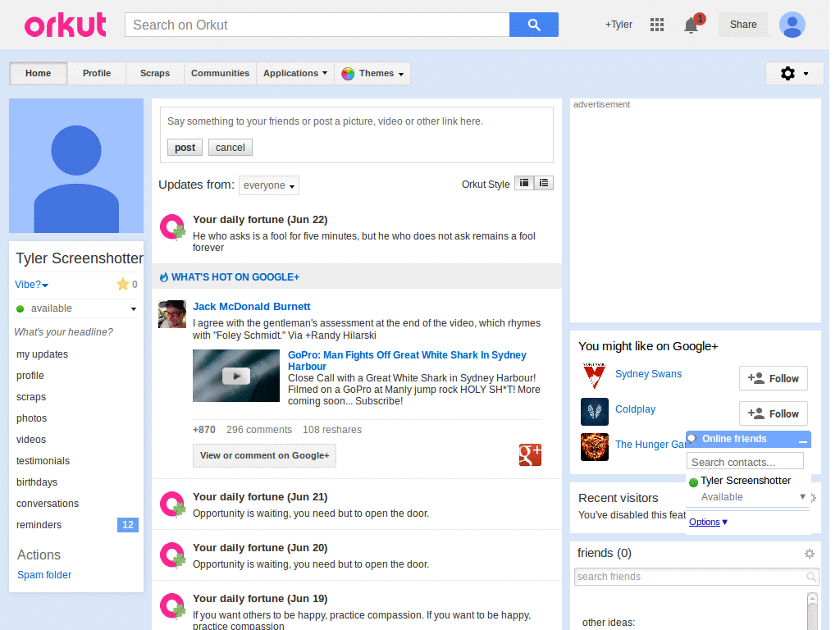Click the Search contacts input field
The width and height of the screenshot is (840, 630).
pyautogui.click(x=745, y=462)
